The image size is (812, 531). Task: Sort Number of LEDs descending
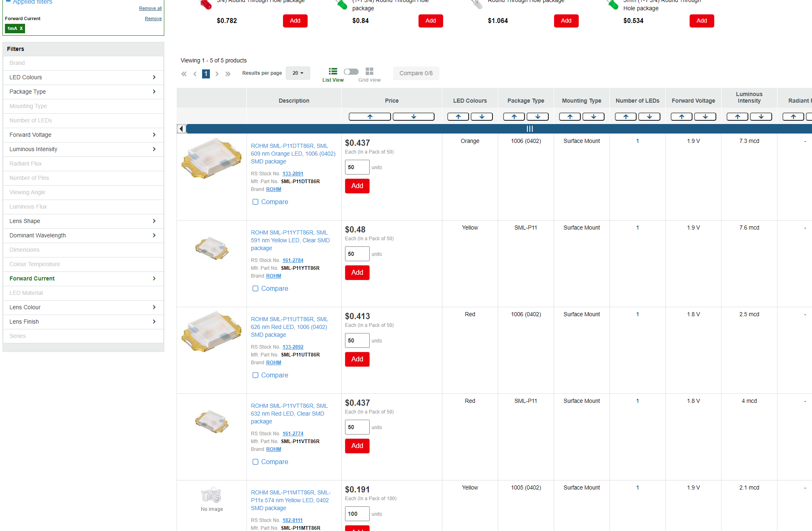coord(649,117)
